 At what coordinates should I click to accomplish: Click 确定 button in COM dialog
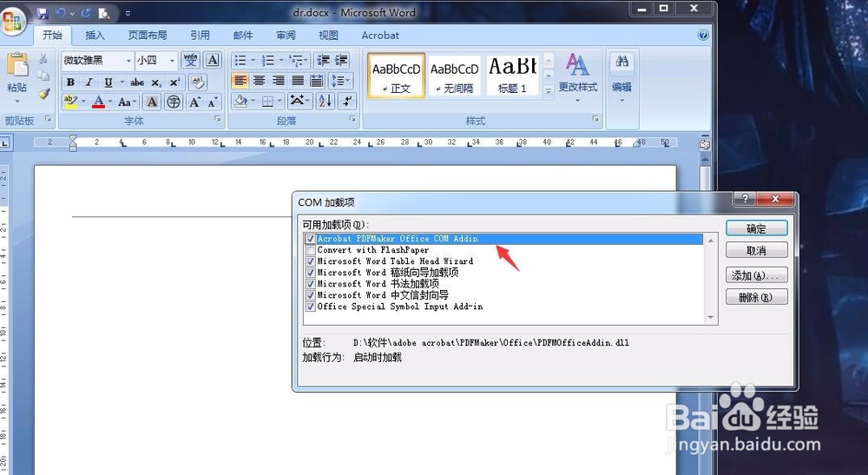click(x=756, y=228)
